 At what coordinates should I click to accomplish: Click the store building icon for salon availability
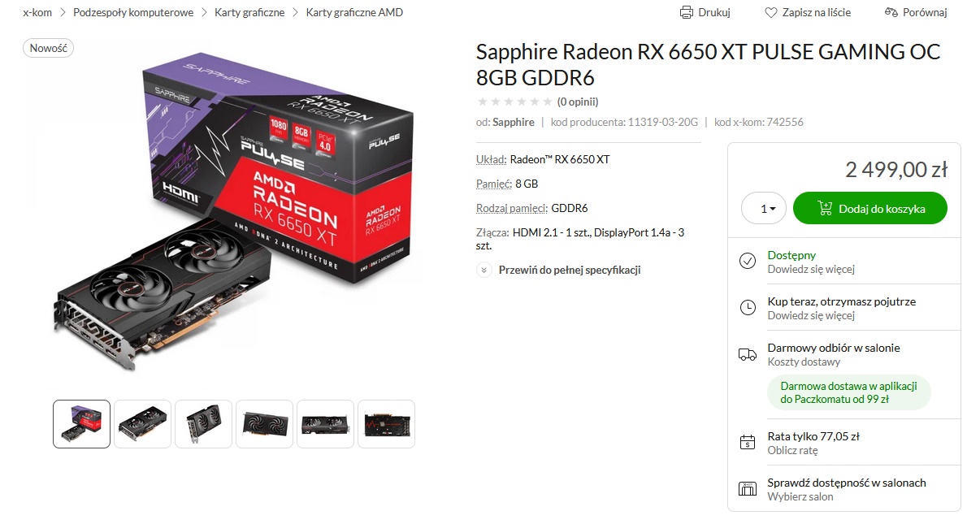tap(747, 489)
